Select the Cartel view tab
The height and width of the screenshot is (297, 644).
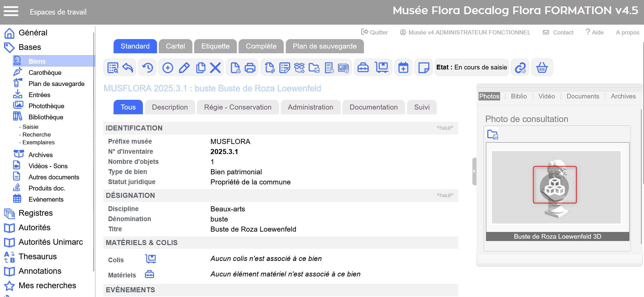tap(175, 46)
